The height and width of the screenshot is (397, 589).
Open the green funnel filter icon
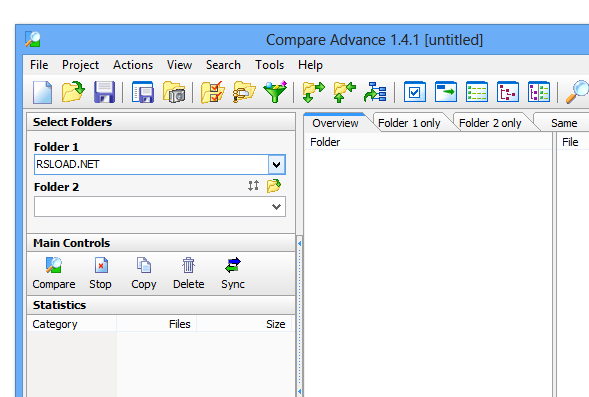point(275,92)
